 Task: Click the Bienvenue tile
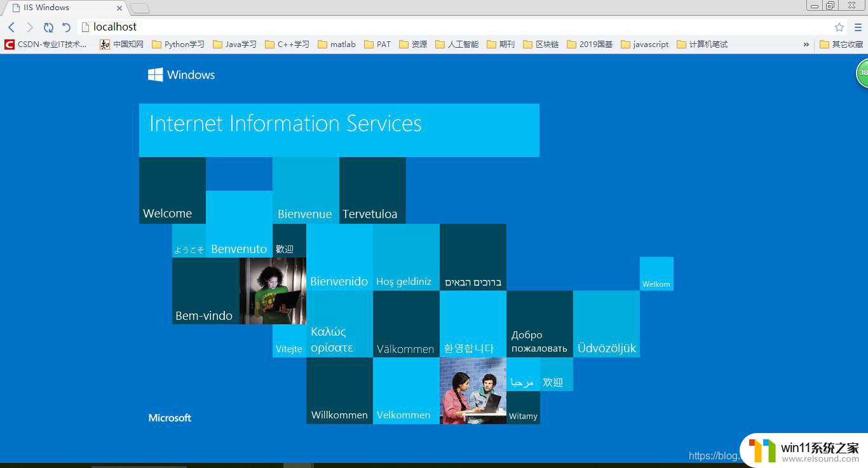pos(306,191)
